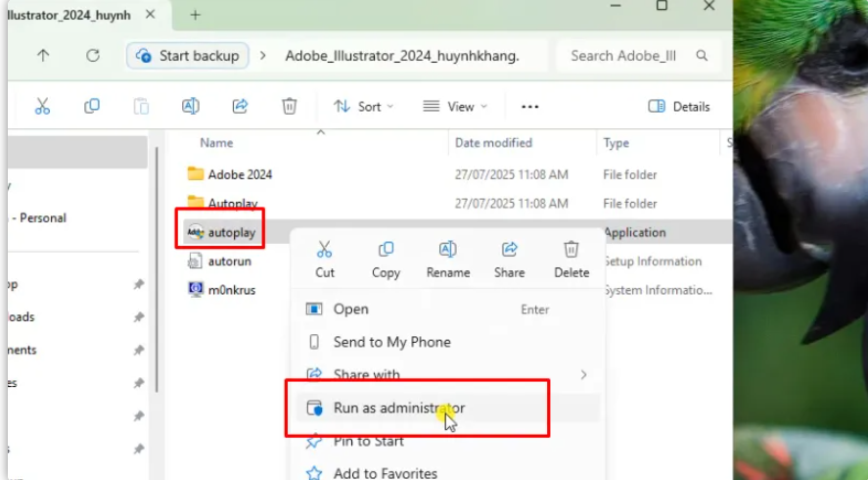The height and width of the screenshot is (480, 868).
Task: Click the Copy icon in toolbar
Action: (x=92, y=107)
